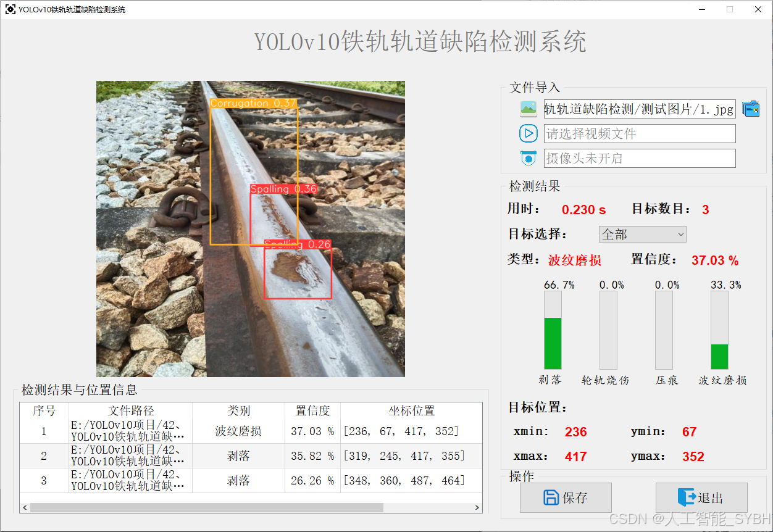773x532 pixels.
Task: Click the 保存 button
Action: coord(566,497)
